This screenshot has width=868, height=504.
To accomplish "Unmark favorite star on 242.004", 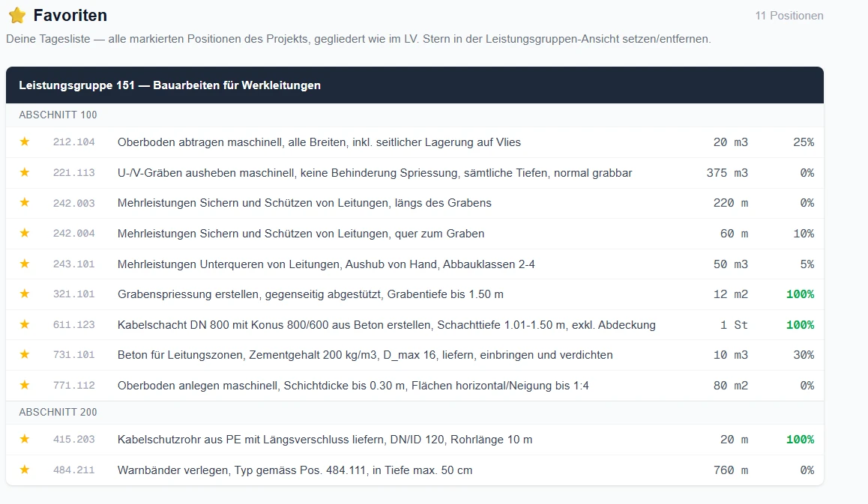I will click(x=24, y=233).
